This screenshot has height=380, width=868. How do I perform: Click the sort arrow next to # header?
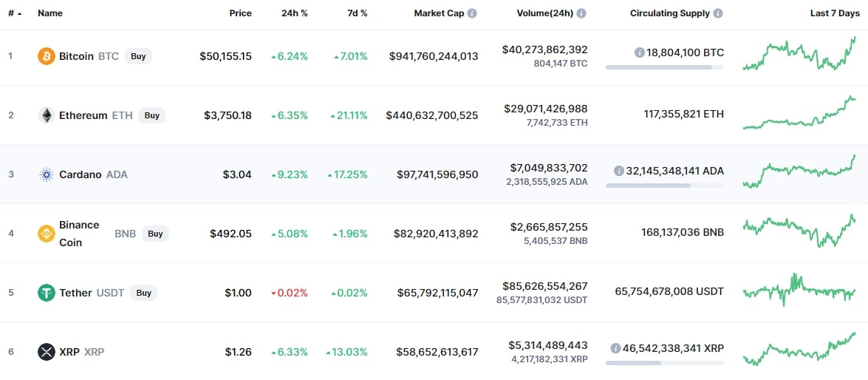20,13
